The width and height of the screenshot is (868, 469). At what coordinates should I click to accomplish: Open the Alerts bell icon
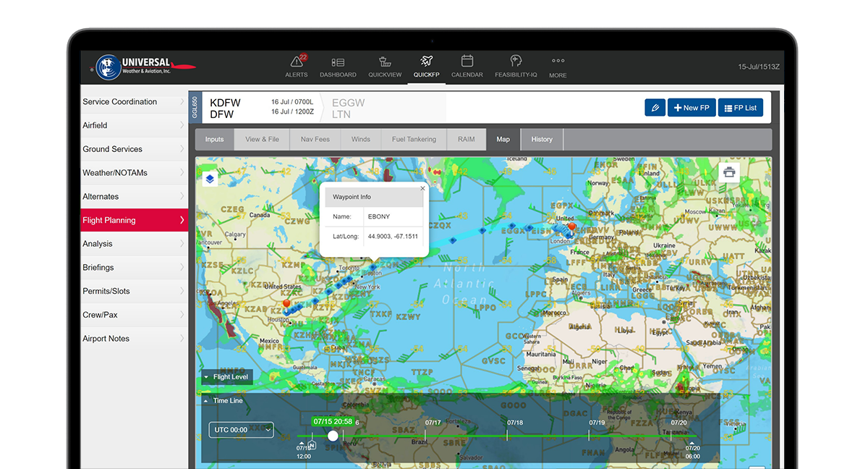(x=296, y=62)
